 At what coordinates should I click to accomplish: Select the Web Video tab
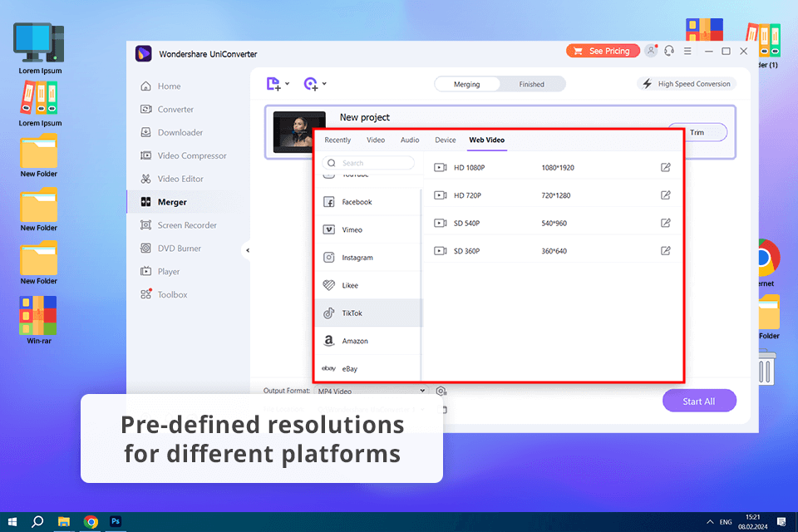coord(486,140)
